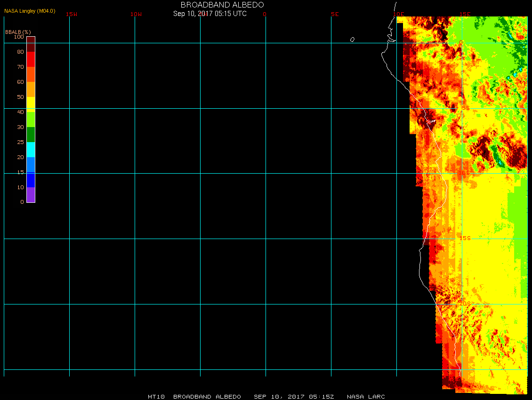Image resolution: width=532 pixels, height=400 pixels.
Task: Click the bright red 70-80% legend swatch
Action: [x=31, y=59]
